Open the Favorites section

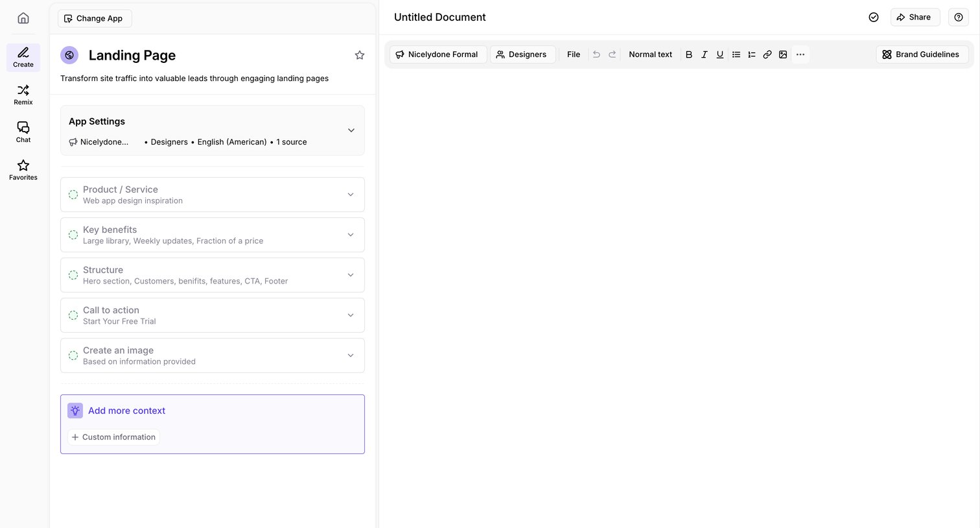coord(23,170)
